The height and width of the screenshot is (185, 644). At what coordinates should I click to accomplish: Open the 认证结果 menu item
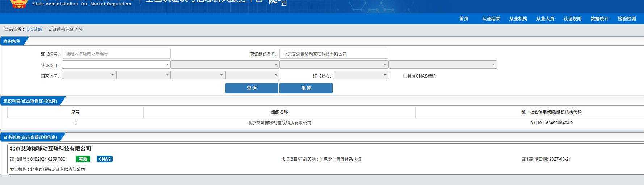[491, 19]
